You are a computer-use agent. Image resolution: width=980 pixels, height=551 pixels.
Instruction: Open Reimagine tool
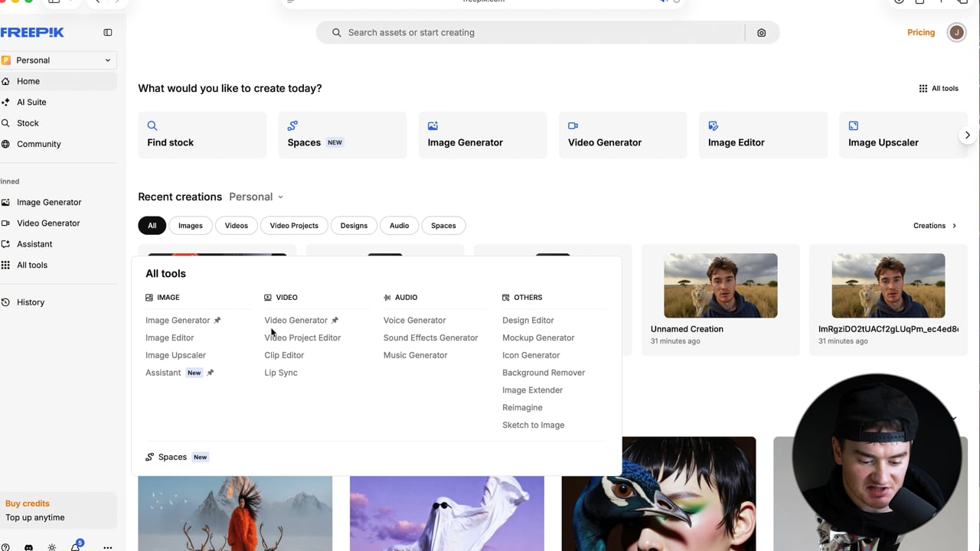522,408
